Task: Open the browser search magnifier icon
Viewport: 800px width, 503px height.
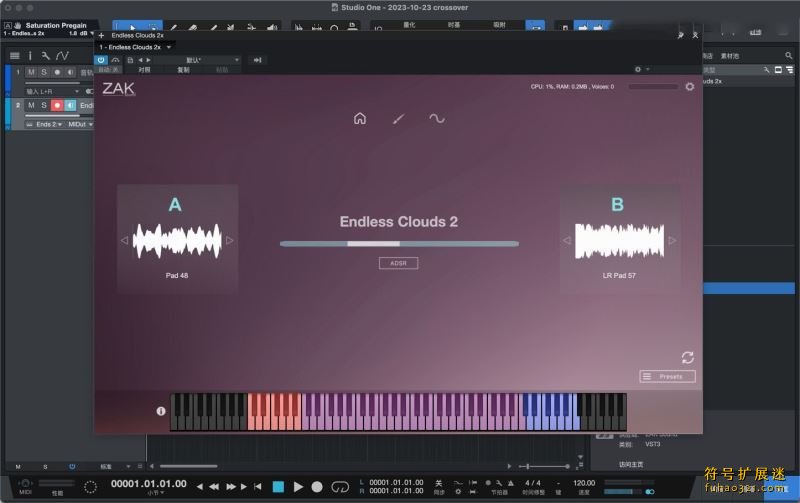Action: pos(788,55)
